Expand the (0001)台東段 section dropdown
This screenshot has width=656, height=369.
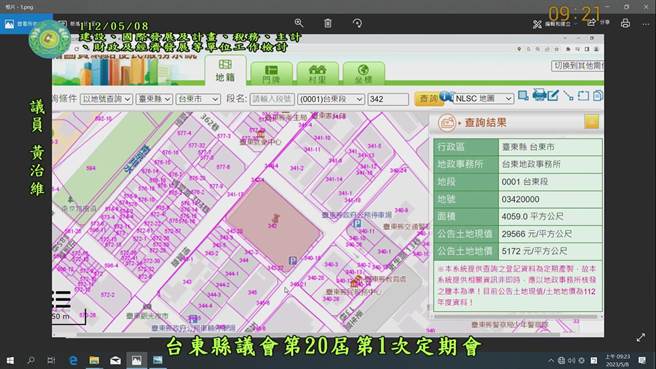pos(331,99)
